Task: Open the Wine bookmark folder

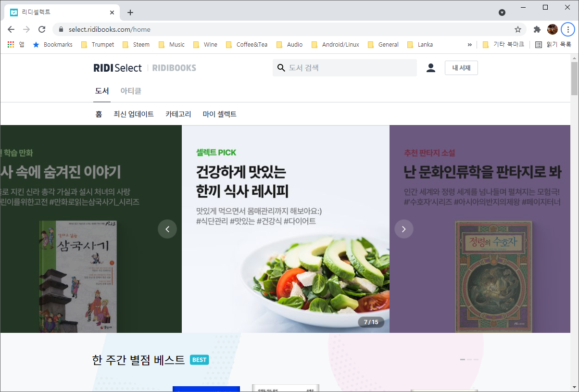Action: point(205,44)
